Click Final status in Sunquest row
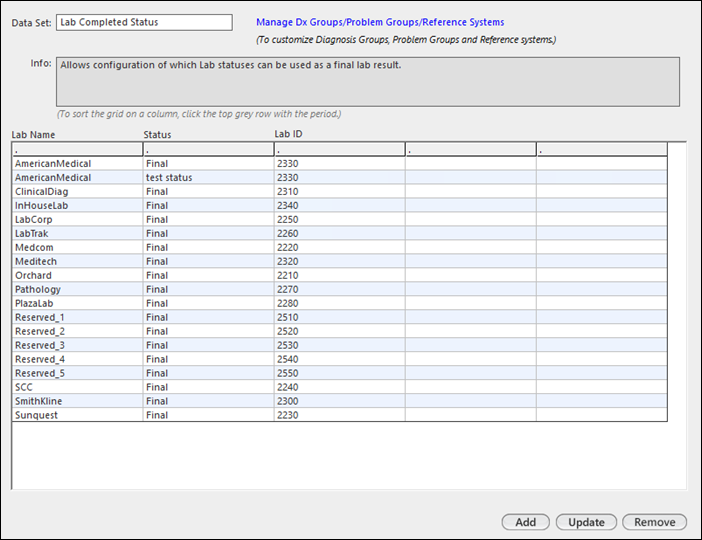Image resolution: width=702 pixels, height=540 pixels. [x=208, y=415]
